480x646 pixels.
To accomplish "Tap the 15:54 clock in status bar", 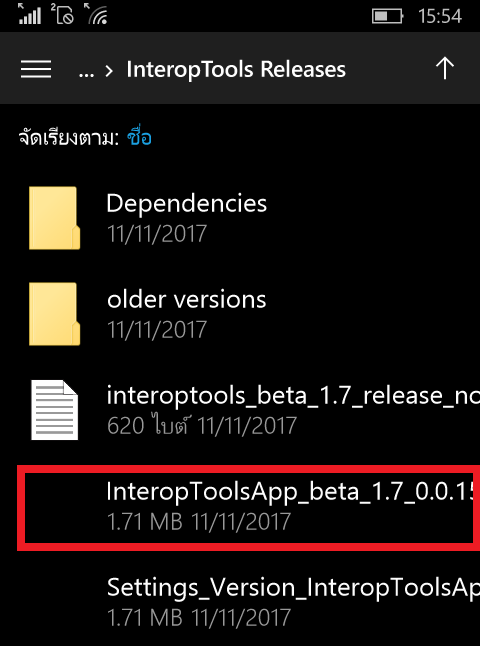I will coord(440,16).
